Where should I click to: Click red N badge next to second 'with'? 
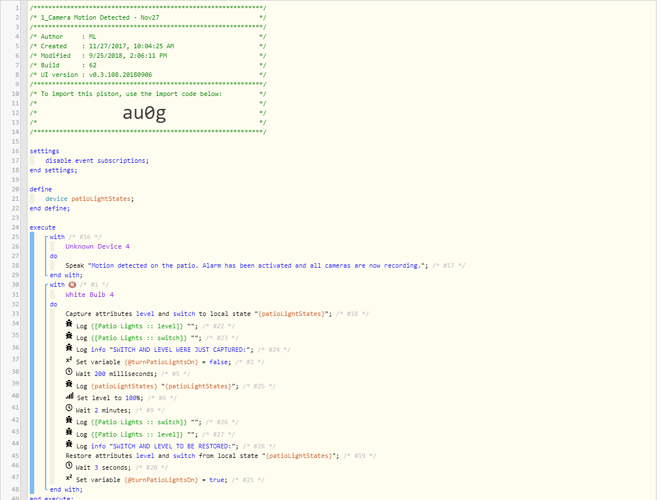point(72,285)
